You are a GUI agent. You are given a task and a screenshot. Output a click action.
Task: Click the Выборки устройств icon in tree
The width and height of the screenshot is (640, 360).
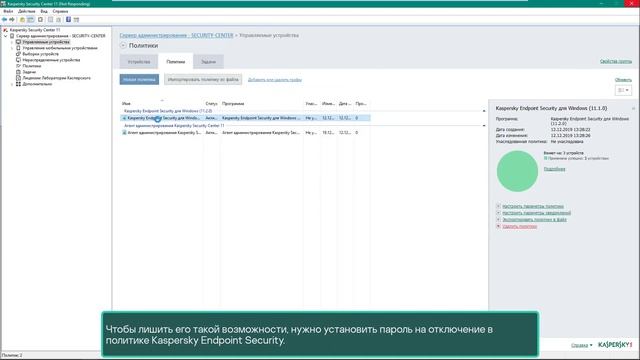click(x=18, y=54)
